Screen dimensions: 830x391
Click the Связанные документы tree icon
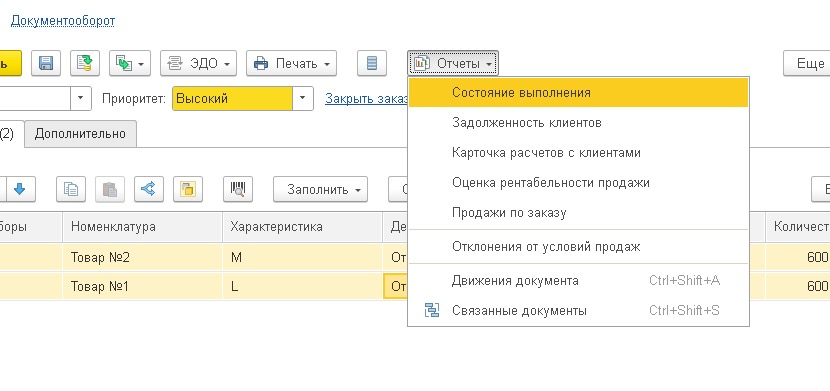click(432, 311)
